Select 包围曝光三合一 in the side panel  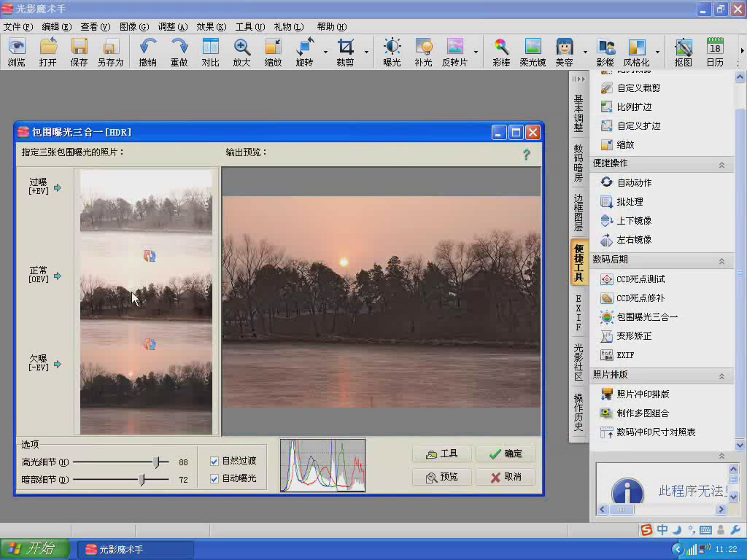(639, 316)
